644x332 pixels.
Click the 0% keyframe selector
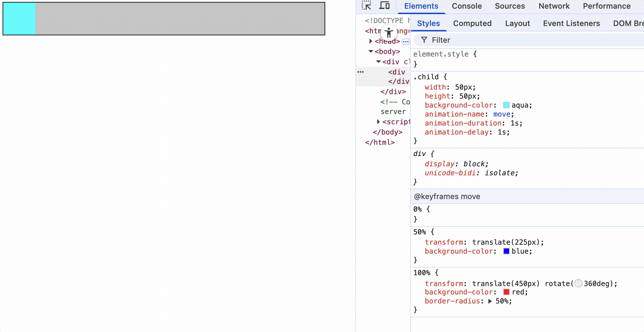[417, 209]
